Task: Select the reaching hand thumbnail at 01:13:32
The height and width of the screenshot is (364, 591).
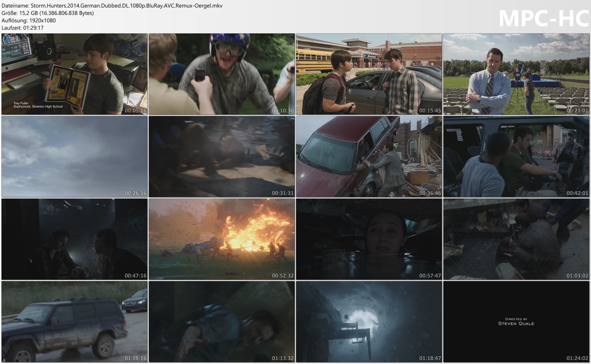Action: click(221, 322)
